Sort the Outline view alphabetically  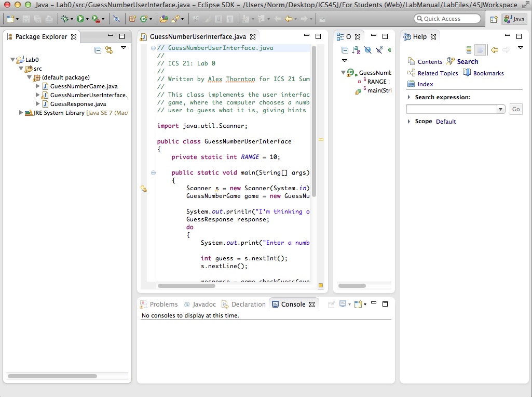tap(356, 50)
